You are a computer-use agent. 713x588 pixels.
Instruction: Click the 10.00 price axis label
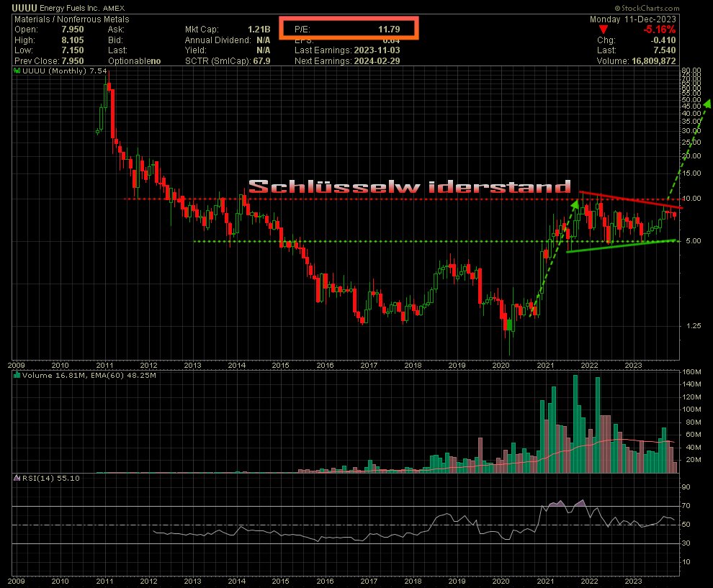692,199
